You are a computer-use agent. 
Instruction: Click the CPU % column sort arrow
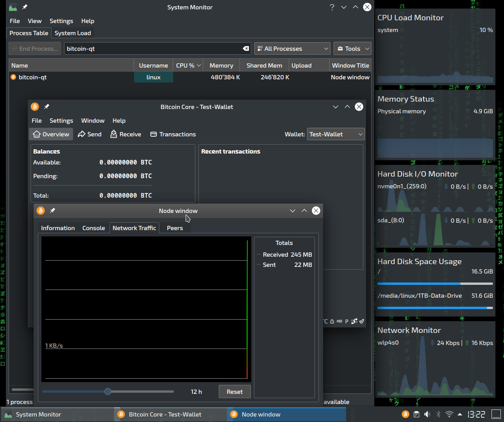[199, 65]
